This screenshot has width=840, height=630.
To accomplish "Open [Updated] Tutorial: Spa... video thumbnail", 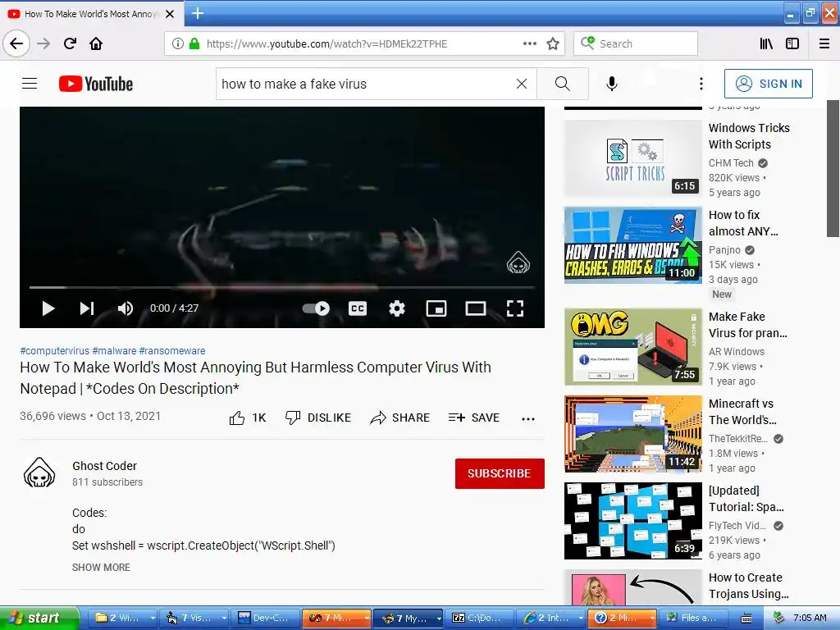I will point(632,521).
